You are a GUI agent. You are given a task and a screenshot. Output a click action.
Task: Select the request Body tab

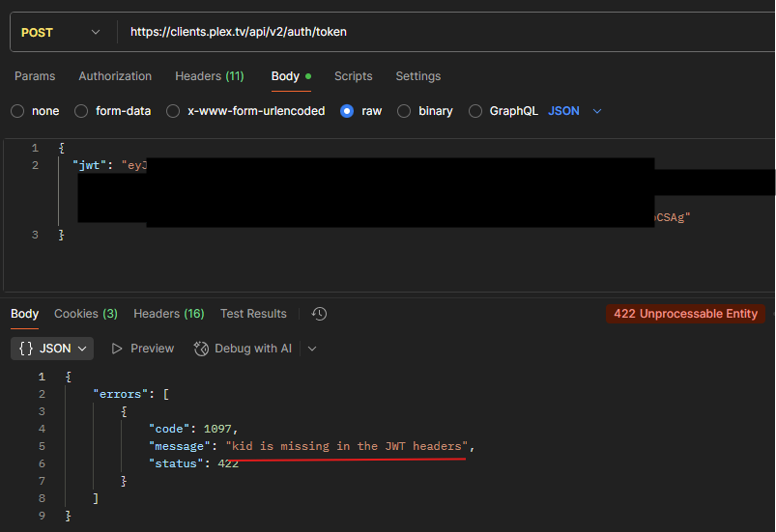point(291,76)
